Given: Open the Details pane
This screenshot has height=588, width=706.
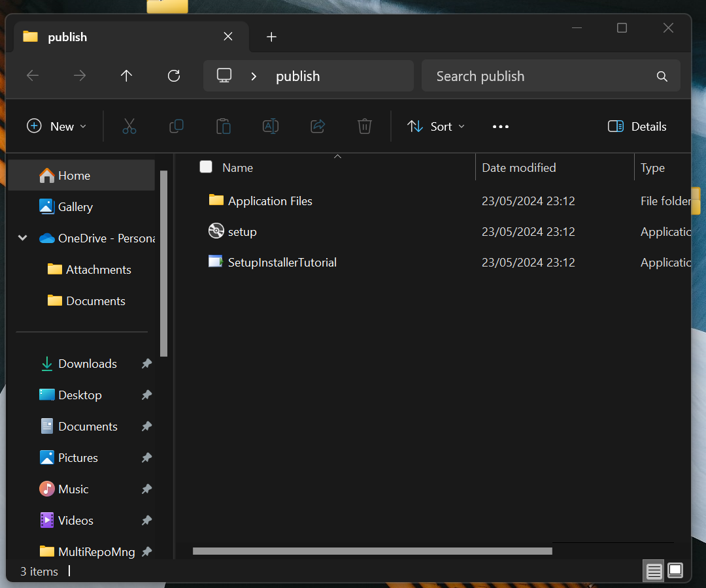Looking at the screenshot, I should 636,126.
